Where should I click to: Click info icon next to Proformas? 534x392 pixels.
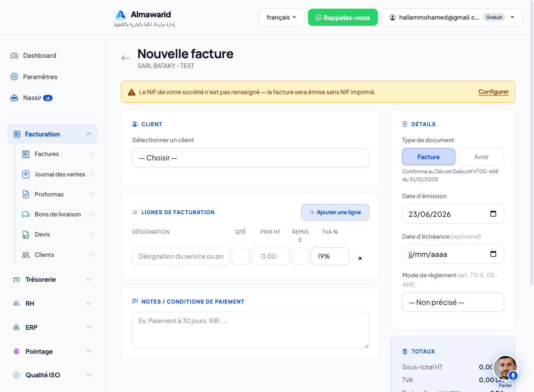[x=93, y=194]
